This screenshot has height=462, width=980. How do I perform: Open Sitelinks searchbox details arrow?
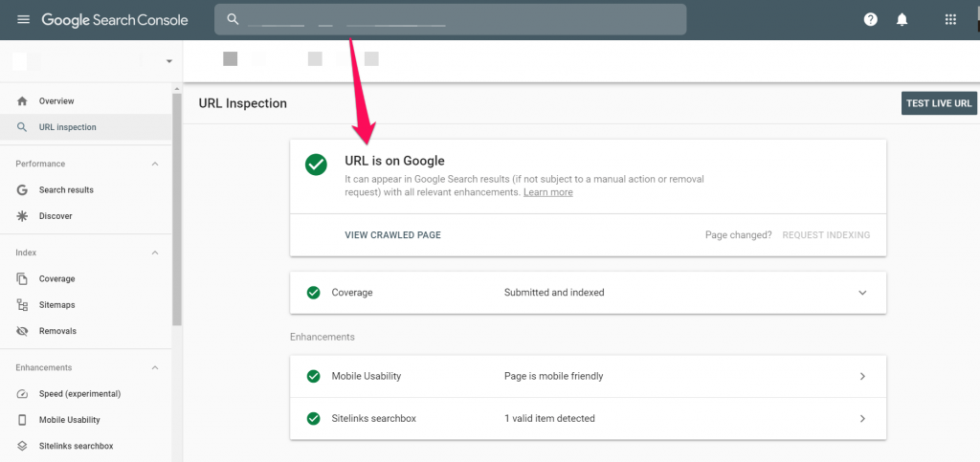click(x=862, y=418)
